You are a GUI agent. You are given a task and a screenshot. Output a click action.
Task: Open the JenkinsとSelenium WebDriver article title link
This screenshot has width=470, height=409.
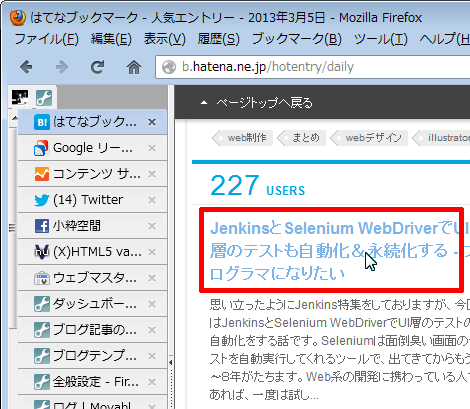point(340,250)
